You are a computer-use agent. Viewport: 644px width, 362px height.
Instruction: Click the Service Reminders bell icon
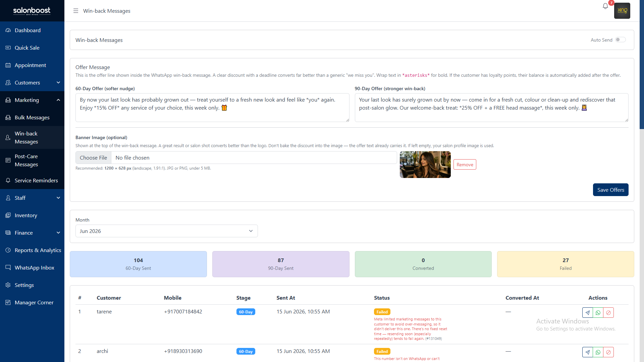(x=8, y=180)
